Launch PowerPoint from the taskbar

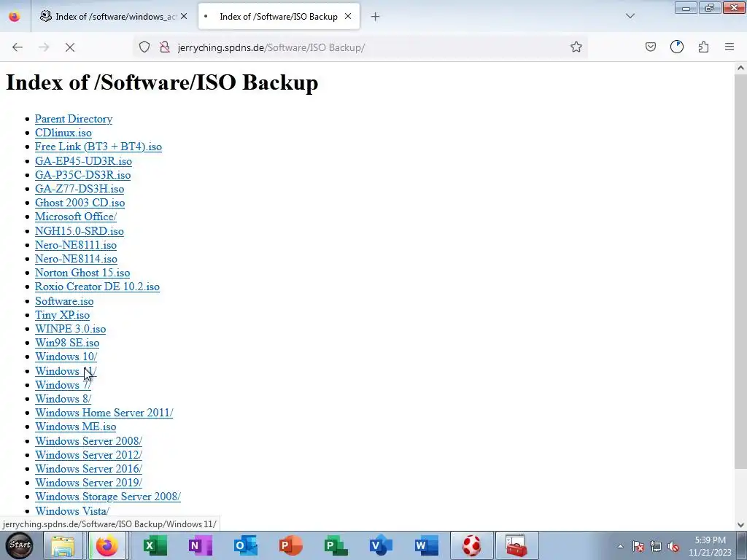pyautogui.click(x=290, y=545)
